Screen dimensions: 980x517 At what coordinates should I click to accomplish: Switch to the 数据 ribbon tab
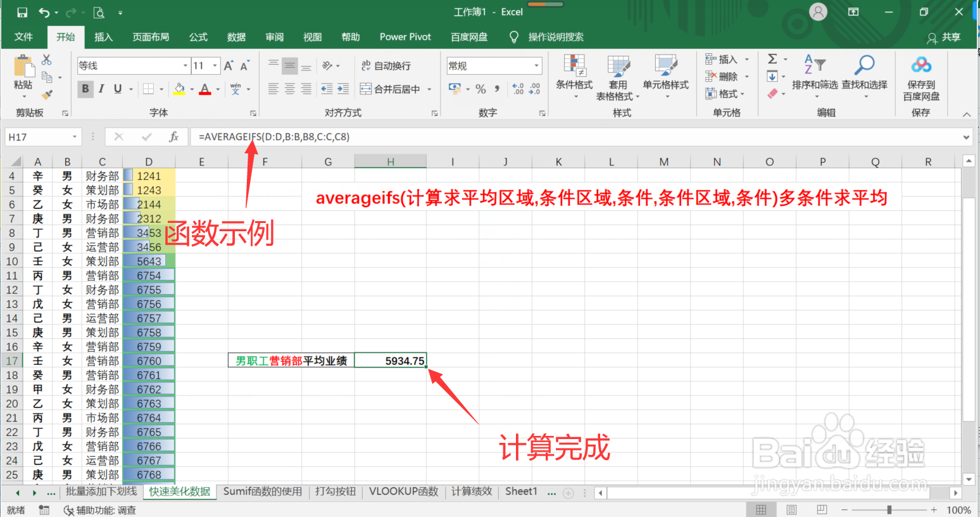click(236, 37)
